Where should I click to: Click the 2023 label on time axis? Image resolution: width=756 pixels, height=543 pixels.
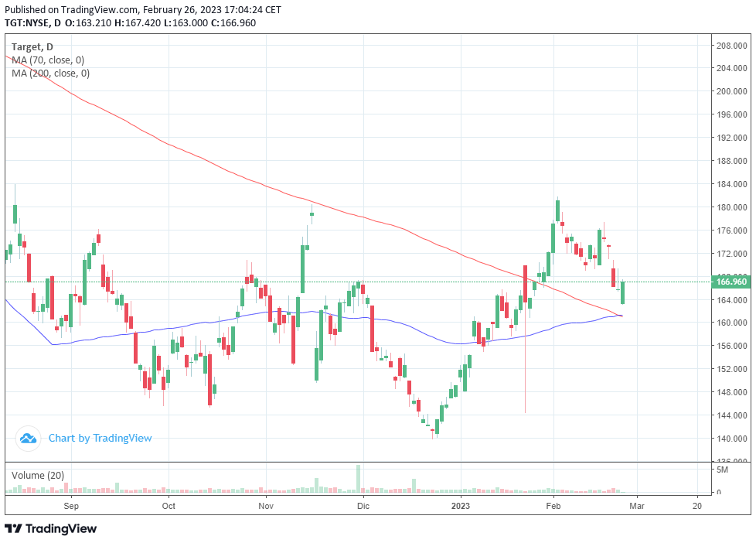461,506
